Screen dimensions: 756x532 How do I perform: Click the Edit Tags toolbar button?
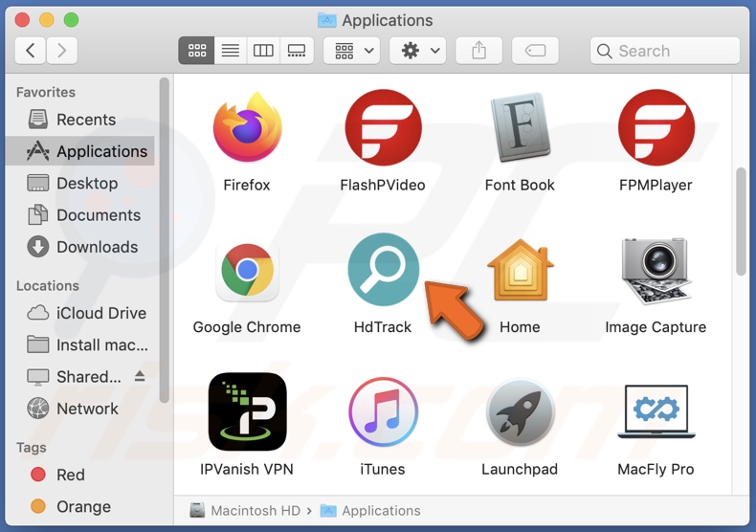[x=535, y=50]
